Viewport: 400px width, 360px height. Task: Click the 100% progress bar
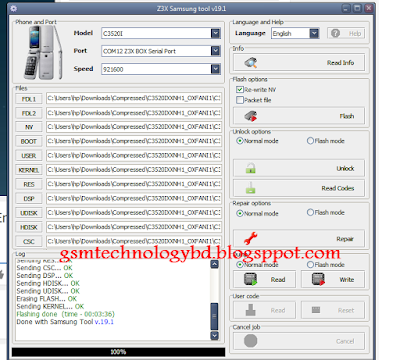[x=118, y=352]
